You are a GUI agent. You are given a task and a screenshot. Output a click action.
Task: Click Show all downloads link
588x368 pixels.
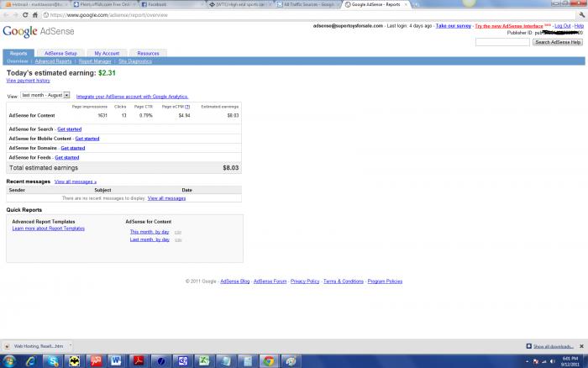click(553, 346)
